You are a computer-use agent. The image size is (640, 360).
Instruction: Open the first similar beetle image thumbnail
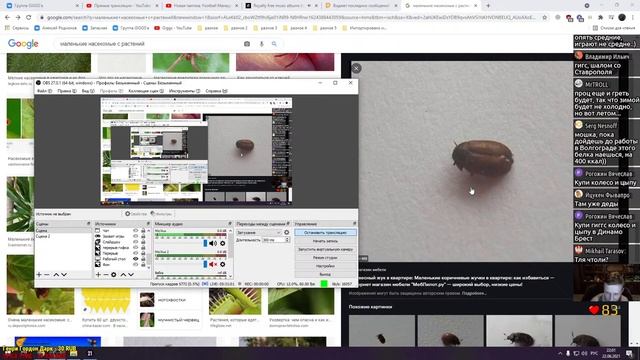point(382,331)
